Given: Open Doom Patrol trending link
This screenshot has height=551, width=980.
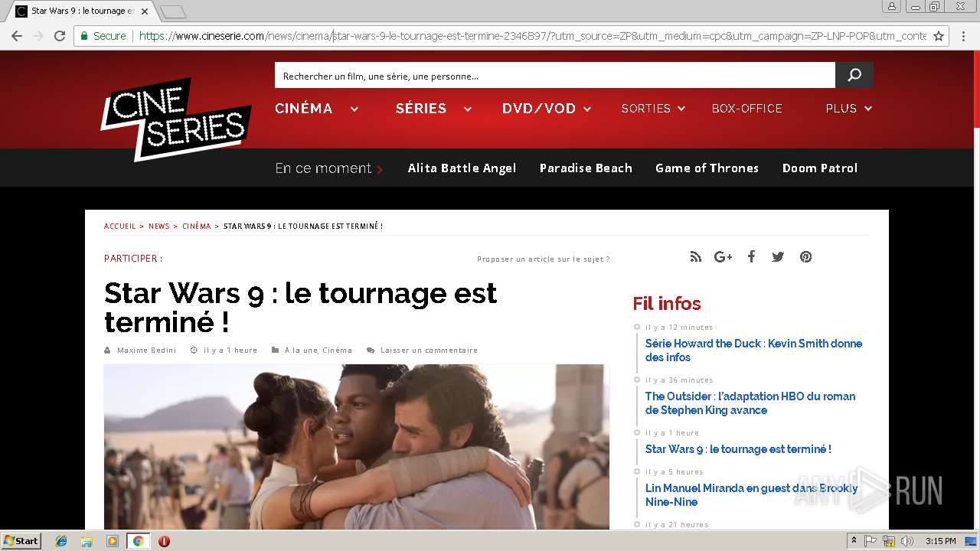Looking at the screenshot, I should pyautogui.click(x=820, y=168).
